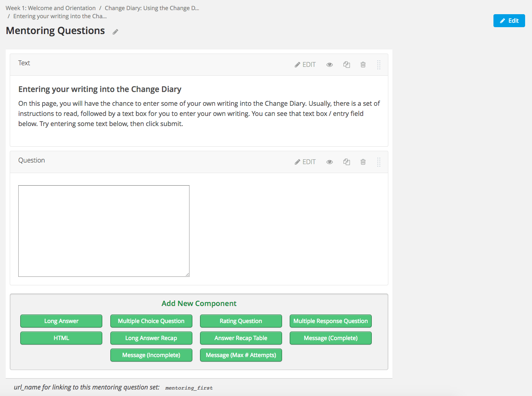Toggle preview of the Text component
The image size is (532, 396).
pos(329,64)
